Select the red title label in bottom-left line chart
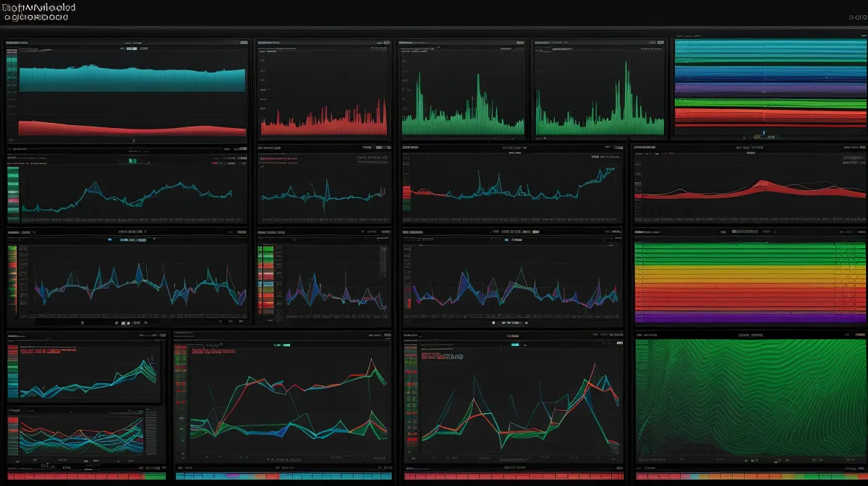 (x=45, y=352)
